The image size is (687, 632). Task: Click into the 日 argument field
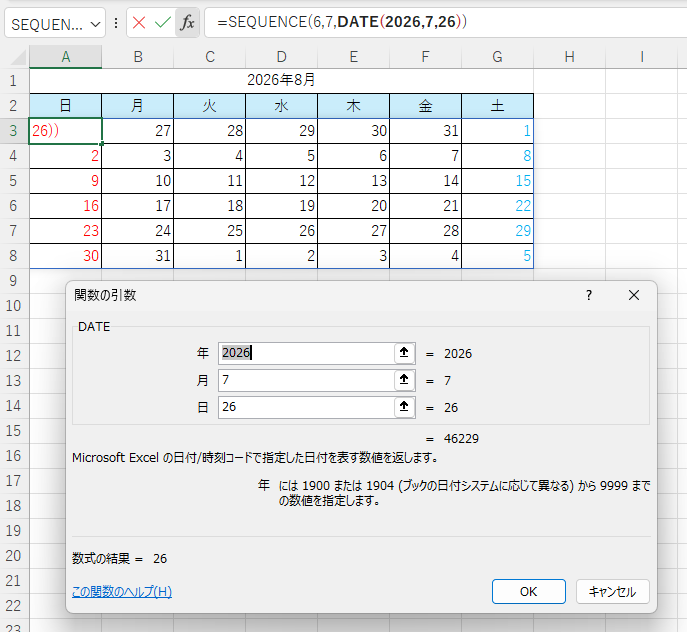(306, 407)
